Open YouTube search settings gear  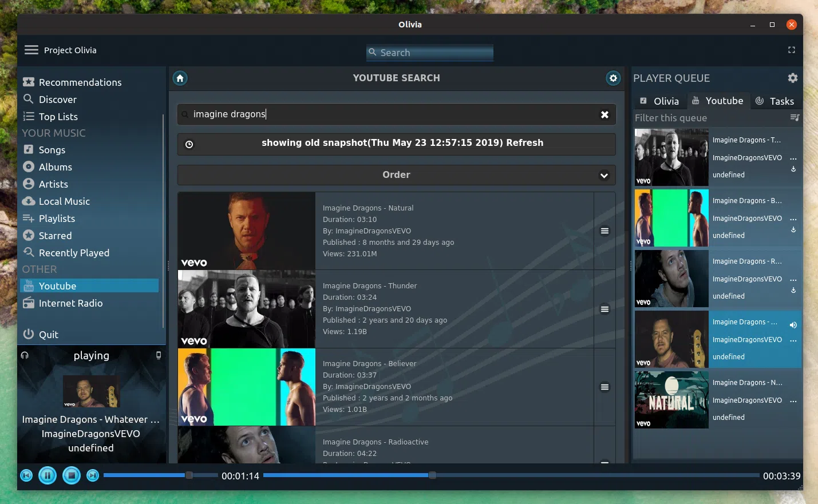point(613,78)
